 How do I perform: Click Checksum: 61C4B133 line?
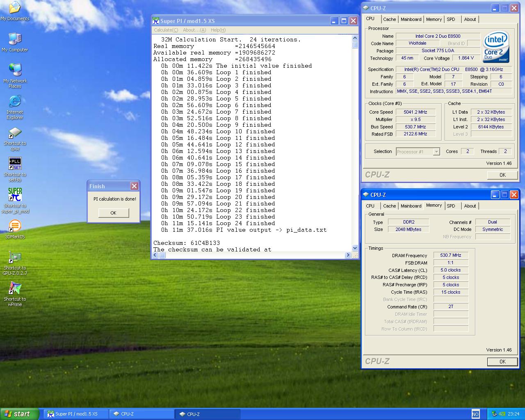click(187, 243)
